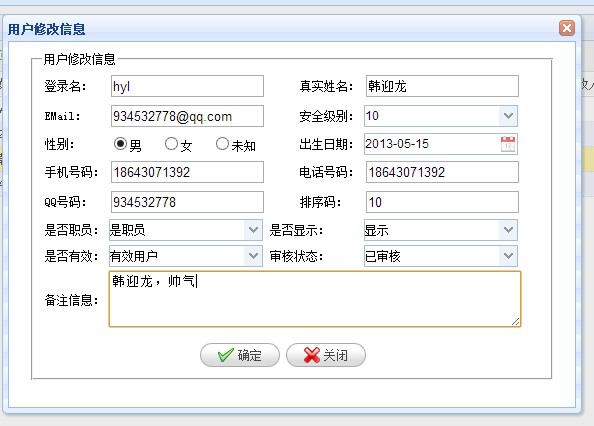The width and height of the screenshot is (594, 426).
Task: Click the 真实姓名 input field
Action: [x=442, y=86]
